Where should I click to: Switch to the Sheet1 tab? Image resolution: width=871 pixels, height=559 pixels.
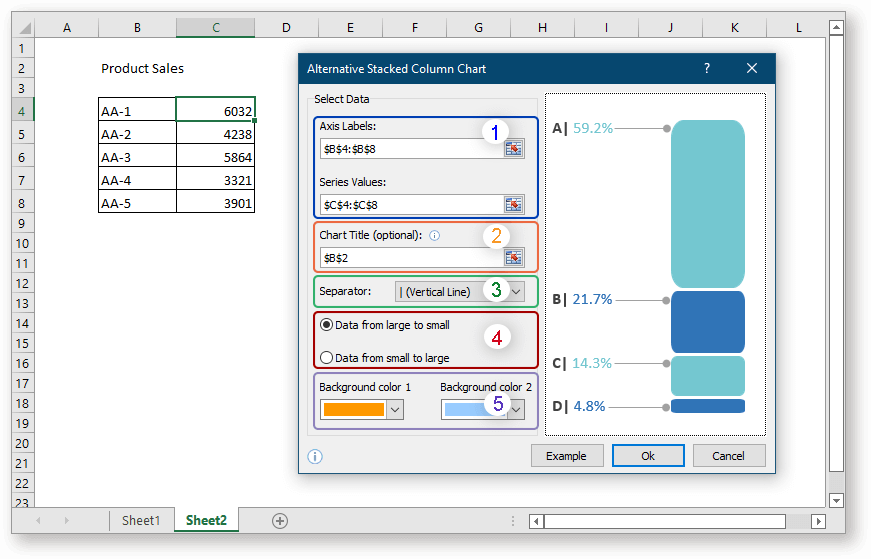tap(140, 520)
